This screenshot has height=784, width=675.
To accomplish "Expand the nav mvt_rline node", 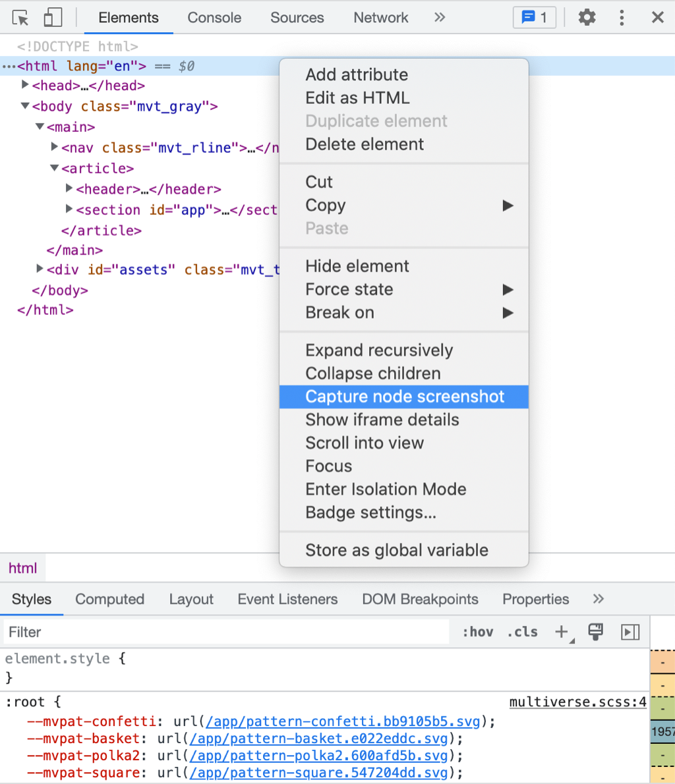I will tap(54, 147).
